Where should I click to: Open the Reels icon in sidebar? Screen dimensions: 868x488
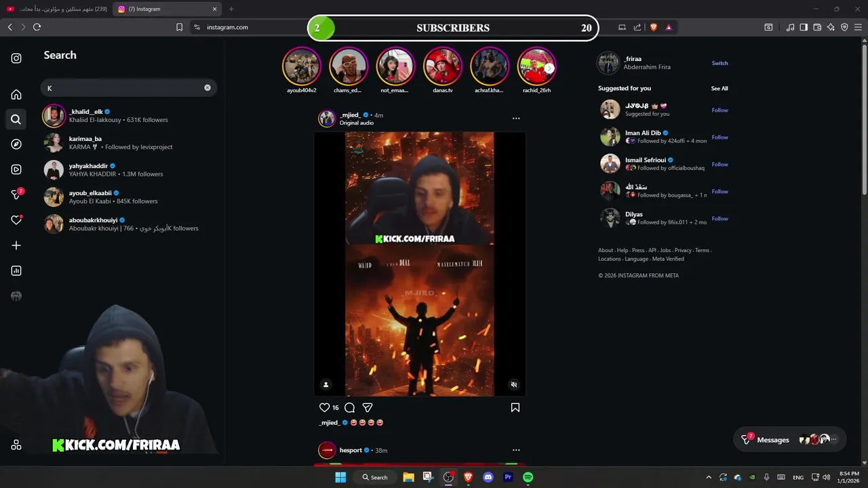click(16, 169)
